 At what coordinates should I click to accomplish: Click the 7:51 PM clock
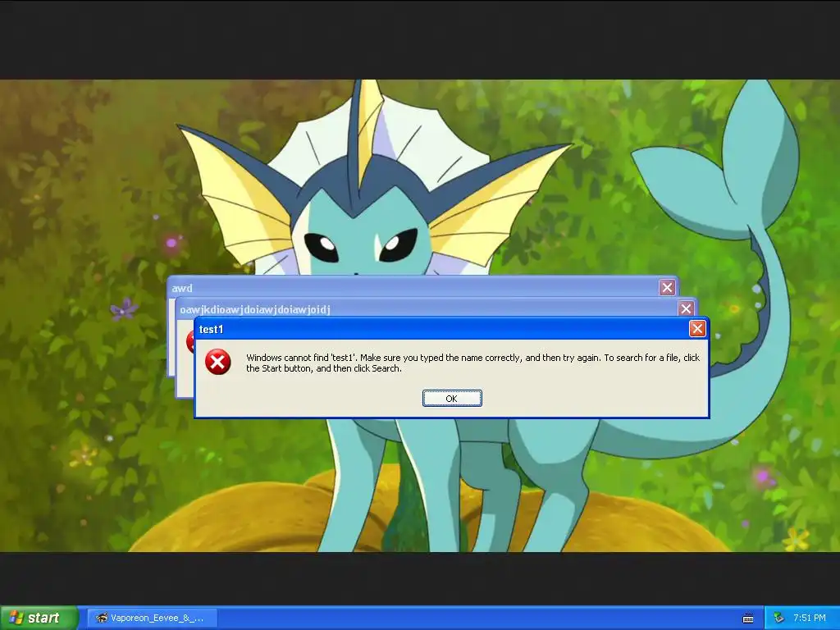tap(810, 618)
